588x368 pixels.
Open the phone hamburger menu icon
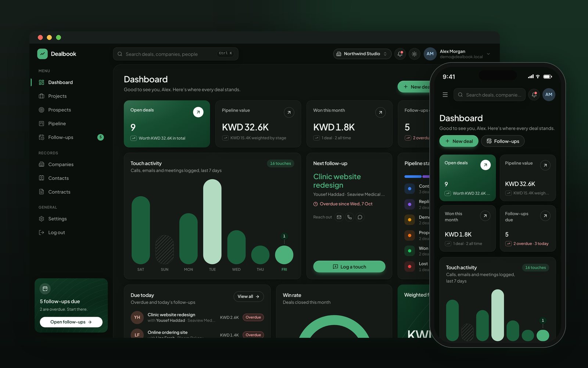tap(445, 95)
